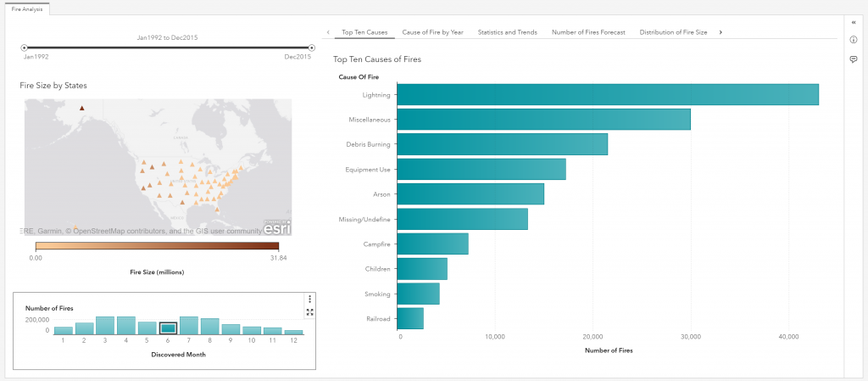Select the month 6 bar in histogram
This screenshot has width=868, height=381.
point(168,328)
